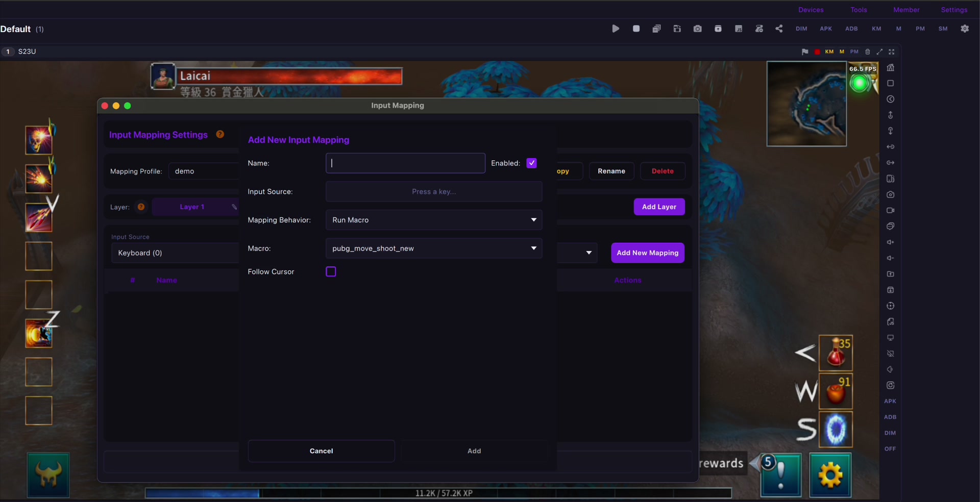
Task: Click the fullscreen icon on the S23U bar
Action: pos(892,52)
